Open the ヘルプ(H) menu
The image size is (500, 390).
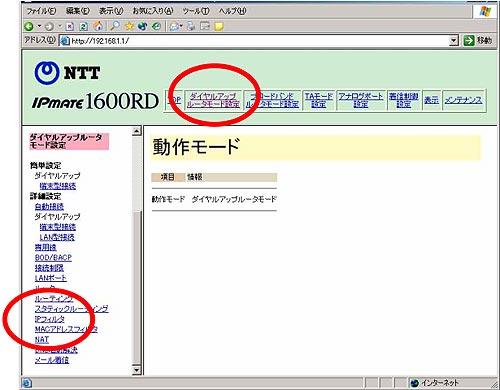coord(233,11)
